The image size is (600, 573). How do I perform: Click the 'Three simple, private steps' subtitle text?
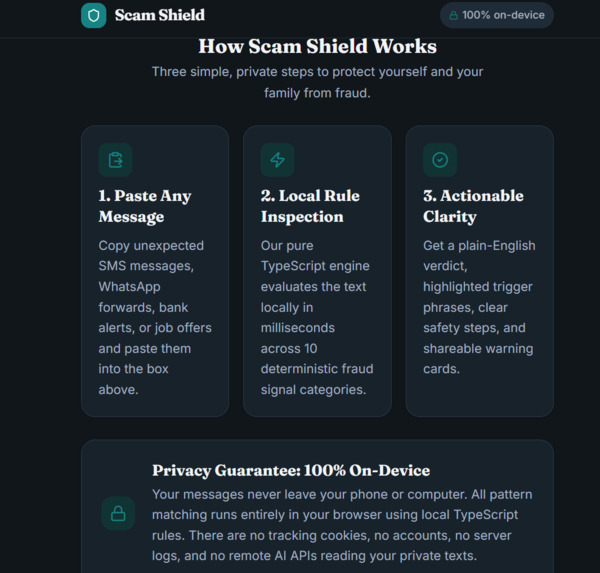(x=317, y=82)
